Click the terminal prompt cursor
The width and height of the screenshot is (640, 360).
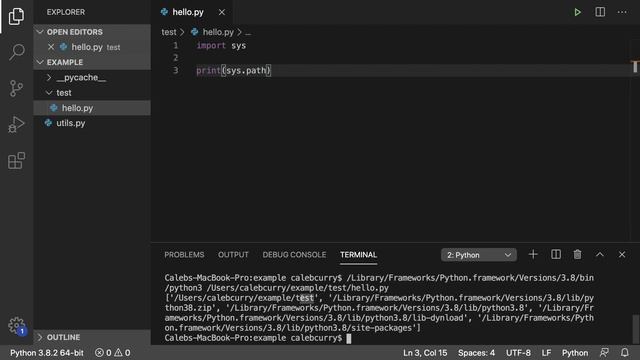click(x=349, y=338)
